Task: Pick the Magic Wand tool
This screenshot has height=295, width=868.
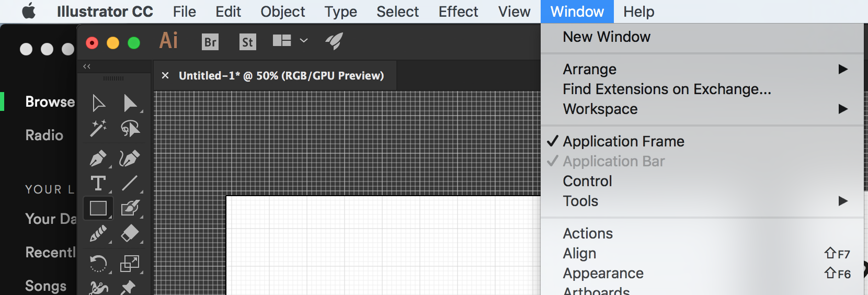Action: click(x=98, y=128)
